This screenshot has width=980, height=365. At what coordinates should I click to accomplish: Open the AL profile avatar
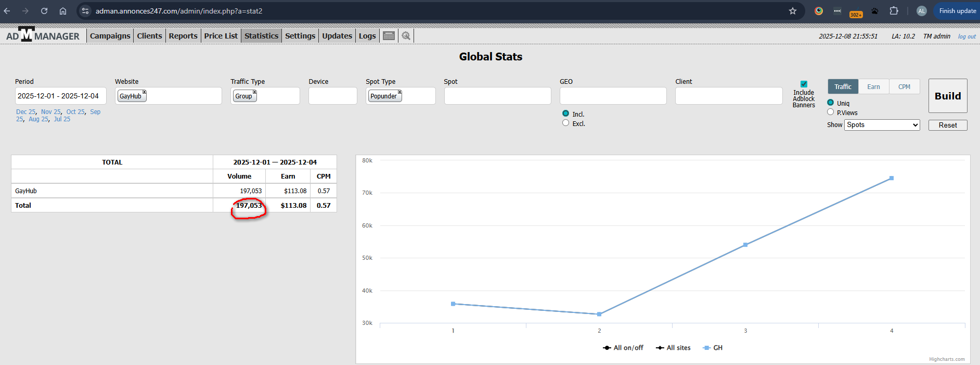pos(921,11)
